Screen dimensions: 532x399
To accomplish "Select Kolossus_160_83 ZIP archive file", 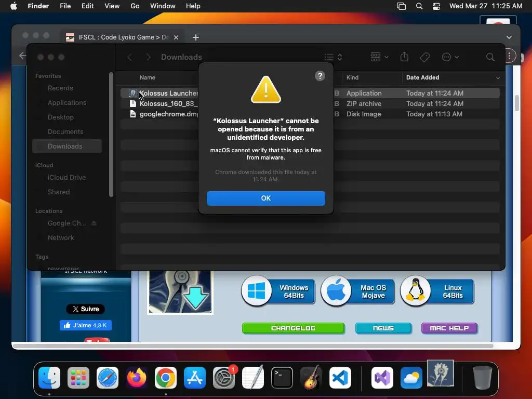I will [310, 103].
